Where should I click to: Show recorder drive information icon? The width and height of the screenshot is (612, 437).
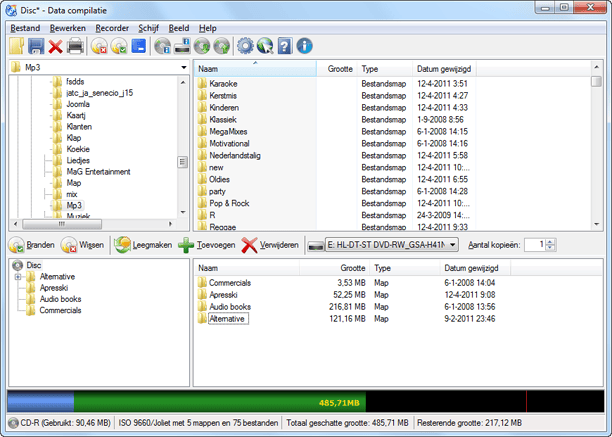pyautogui.click(x=182, y=46)
